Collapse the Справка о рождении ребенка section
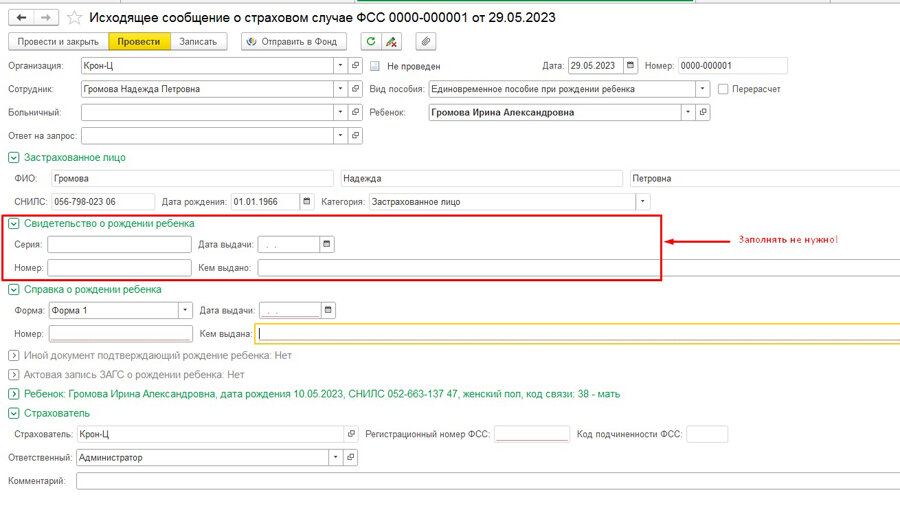Image resolution: width=900 pixels, height=517 pixels. click(x=14, y=290)
